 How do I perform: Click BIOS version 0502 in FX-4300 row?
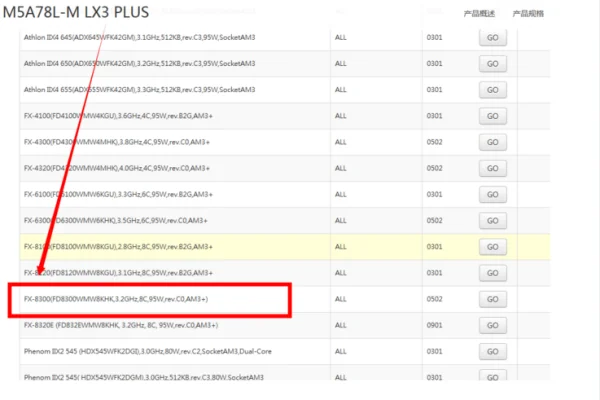point(434,142)
